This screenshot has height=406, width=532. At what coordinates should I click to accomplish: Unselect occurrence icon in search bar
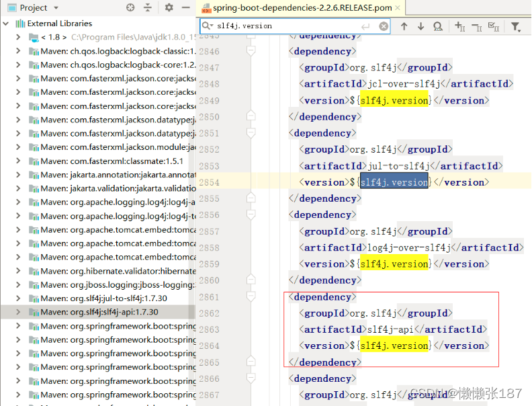click(x=477, y=26)
